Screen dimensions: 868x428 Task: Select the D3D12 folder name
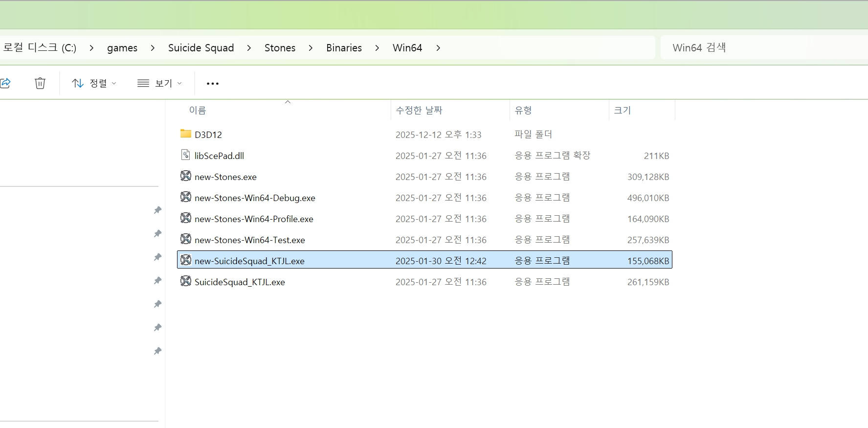[x=208, y=135]
